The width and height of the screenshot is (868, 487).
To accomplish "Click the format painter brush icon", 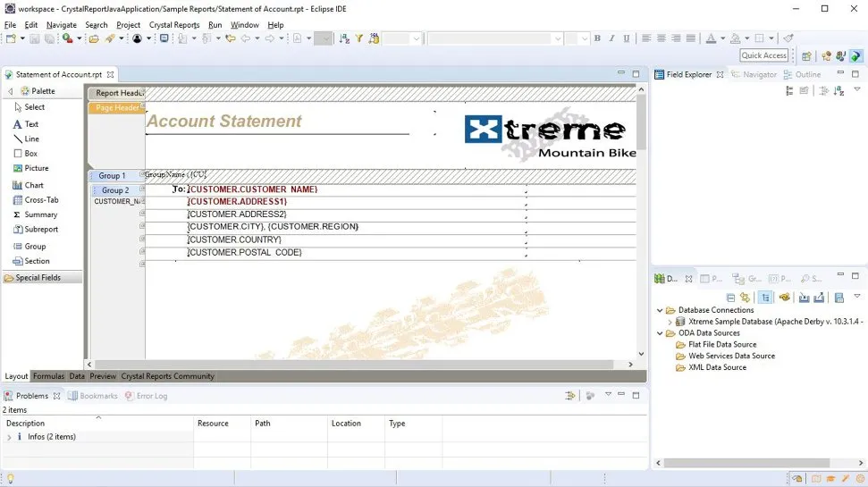I will coord(788,38).
